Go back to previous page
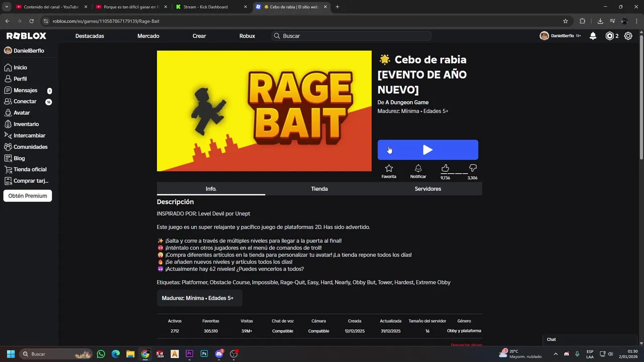The image size is (644, 362). (7, 21)
